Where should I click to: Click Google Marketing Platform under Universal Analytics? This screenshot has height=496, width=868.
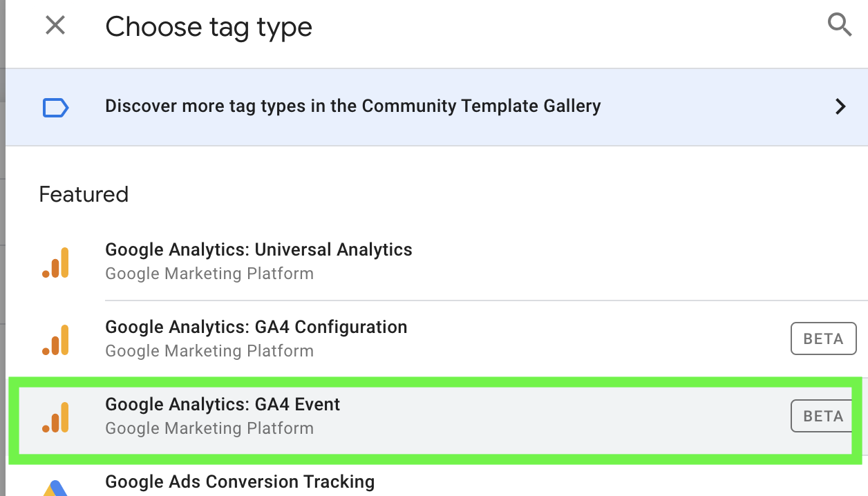209,274
